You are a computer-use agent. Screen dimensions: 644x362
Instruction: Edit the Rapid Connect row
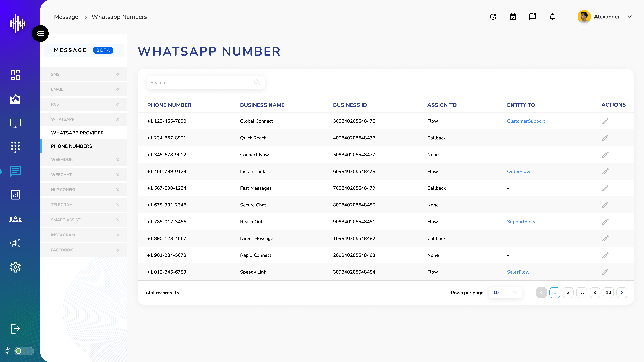pyautogui.click(x=605, y=255)
